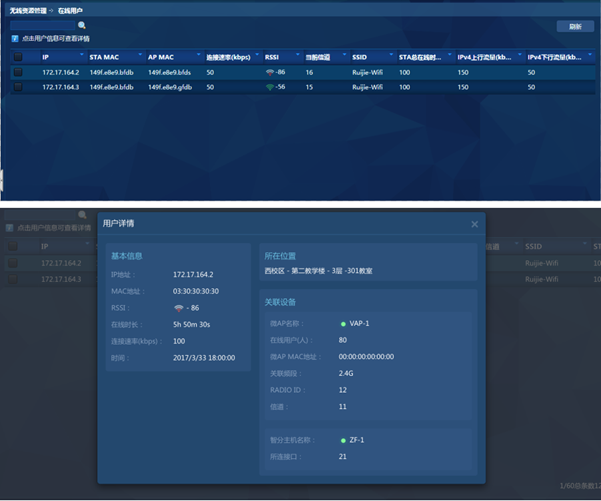Image resolution: width=601 pixels, height=501 pixels.
Task: Click channel value 16 in first row
Action: (x=309, y=72)
